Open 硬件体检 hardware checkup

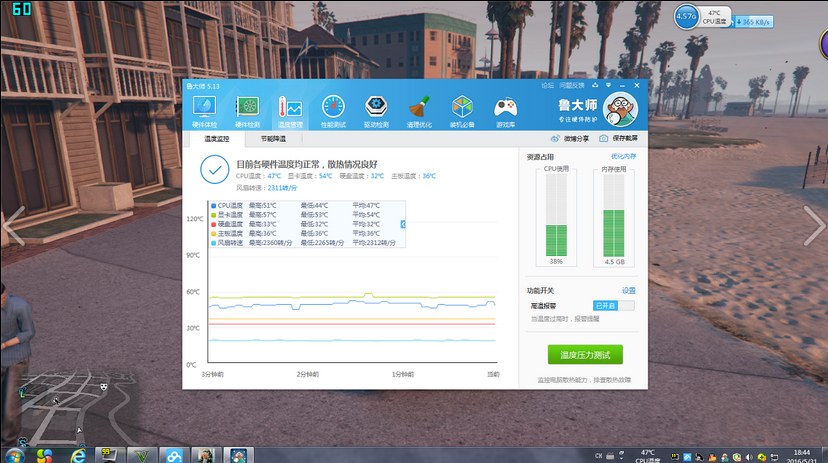point(204,111)
